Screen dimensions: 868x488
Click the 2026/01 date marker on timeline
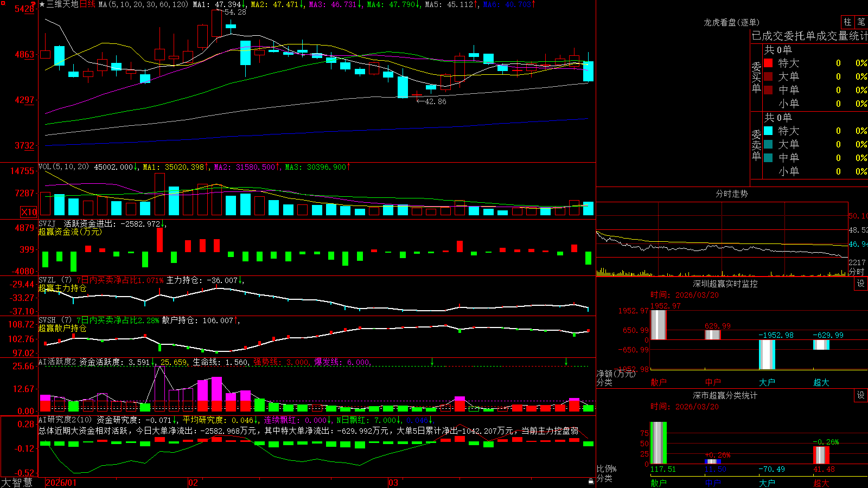click(61, 483)
